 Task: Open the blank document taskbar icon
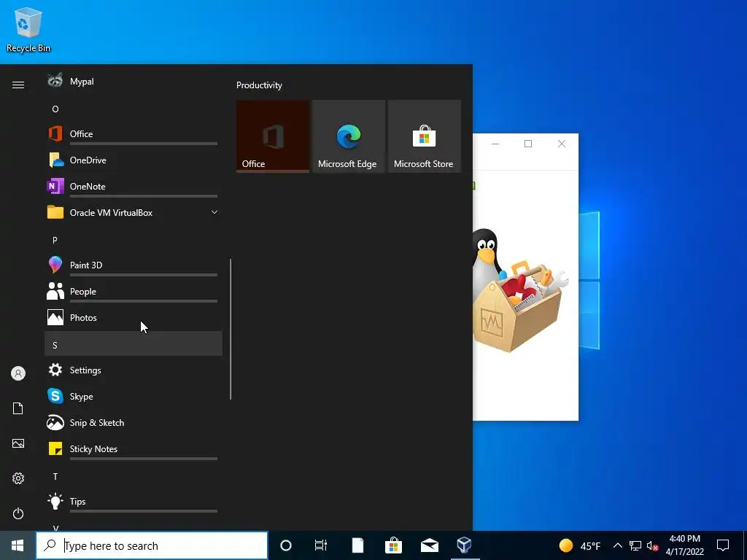pyautogui.click(x=357, y=545)
